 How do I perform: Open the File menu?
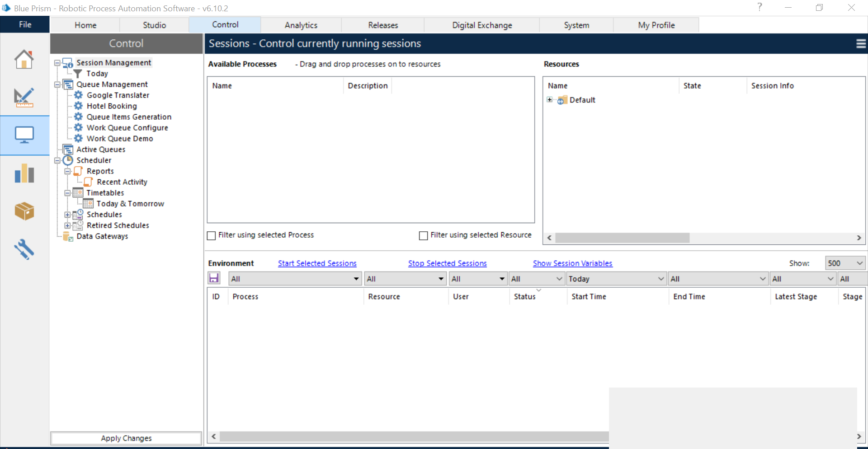(x=24, y=24)
